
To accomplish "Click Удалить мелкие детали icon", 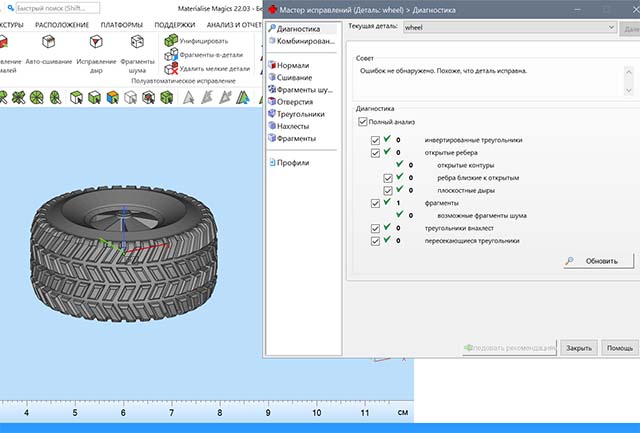I will pyautogui.click(x=171, y=69).
